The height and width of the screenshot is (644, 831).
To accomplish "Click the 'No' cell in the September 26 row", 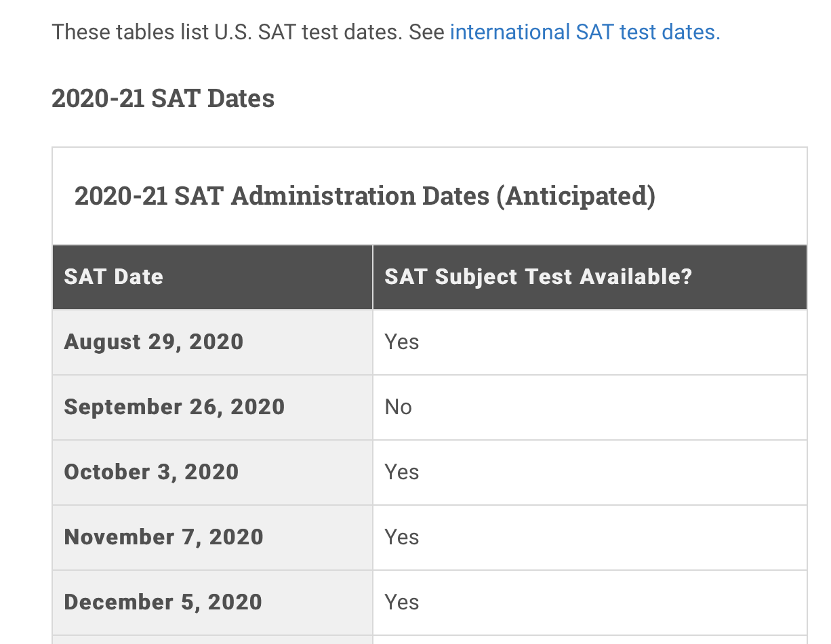I will tap(590, 407).
